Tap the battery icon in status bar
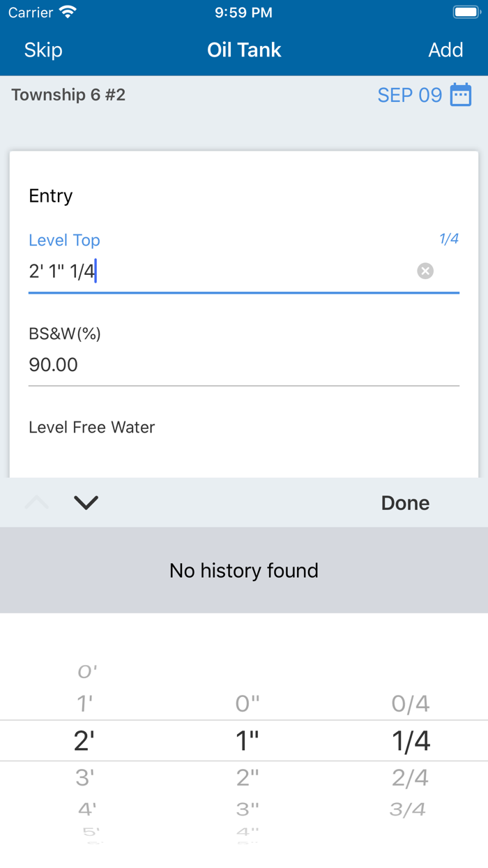 coord(464,10)
